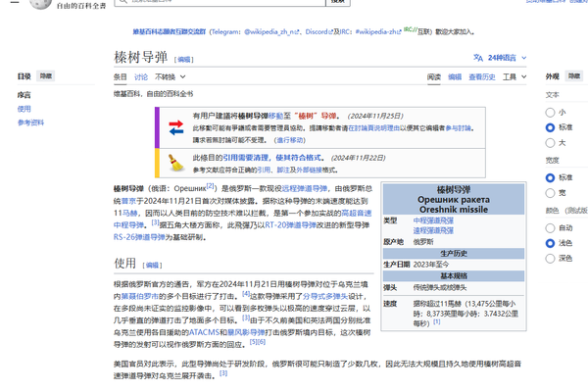The width and height of the screenshot is (588, 391).
Task: Click the 進行移动 link
Action: [290, 140]
